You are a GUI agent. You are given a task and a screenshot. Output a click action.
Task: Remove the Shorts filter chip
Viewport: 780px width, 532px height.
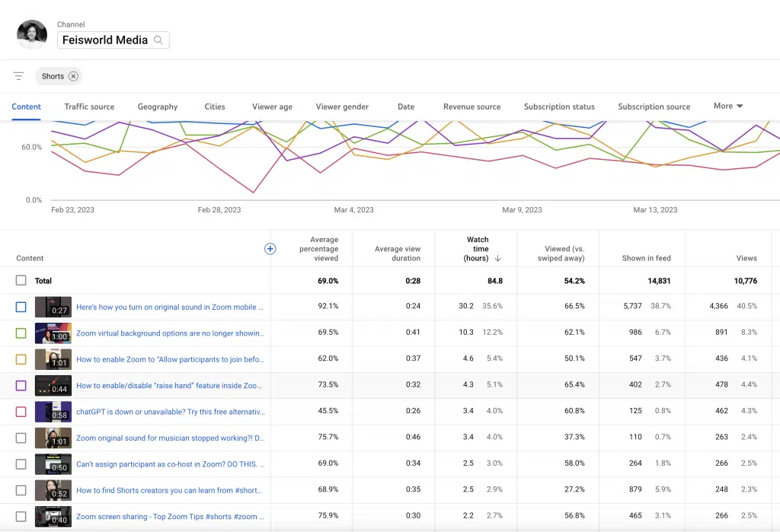[73, 76]
